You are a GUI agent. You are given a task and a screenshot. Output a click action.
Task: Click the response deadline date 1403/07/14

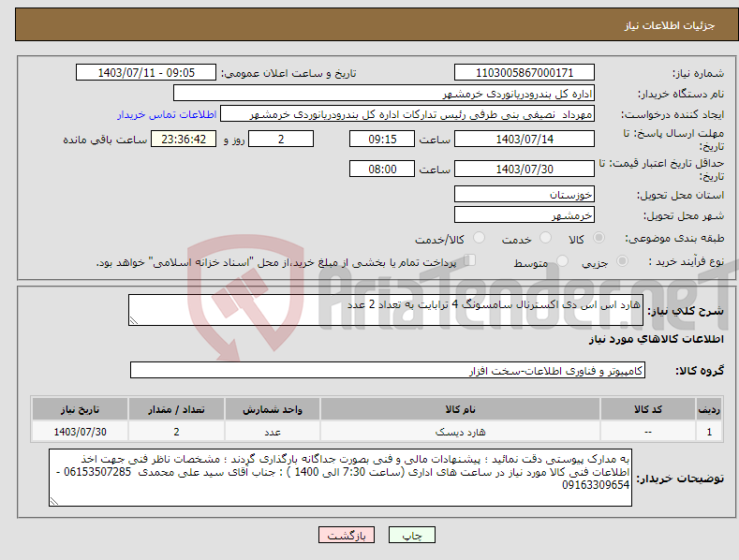pyautogui.click(x=525, y=139)
